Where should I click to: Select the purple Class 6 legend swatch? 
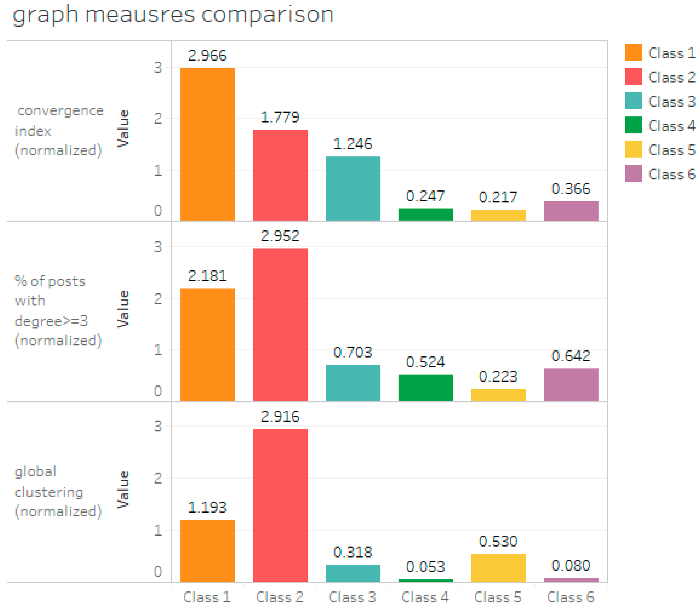633,173
